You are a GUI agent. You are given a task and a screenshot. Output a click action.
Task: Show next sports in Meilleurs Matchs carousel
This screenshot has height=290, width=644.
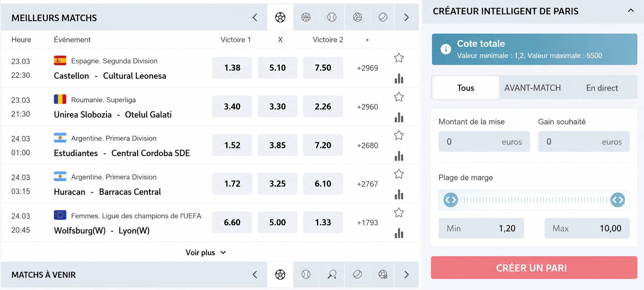coord(406,17)
